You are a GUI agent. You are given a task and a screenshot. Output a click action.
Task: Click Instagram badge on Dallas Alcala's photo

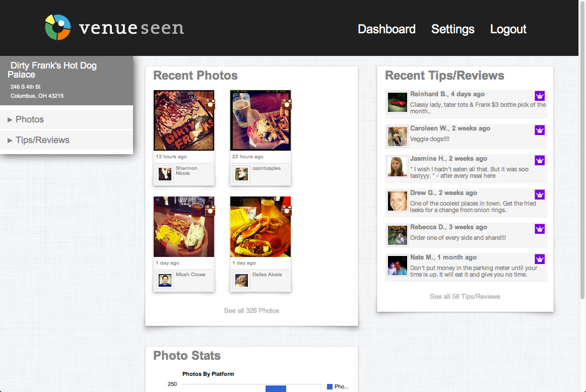[287, 211]
